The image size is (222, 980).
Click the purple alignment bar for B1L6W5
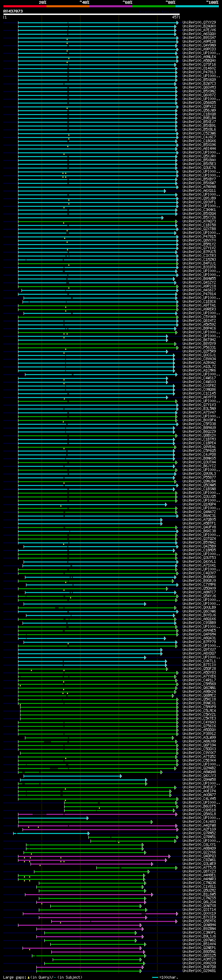click(x=89, y=894)
